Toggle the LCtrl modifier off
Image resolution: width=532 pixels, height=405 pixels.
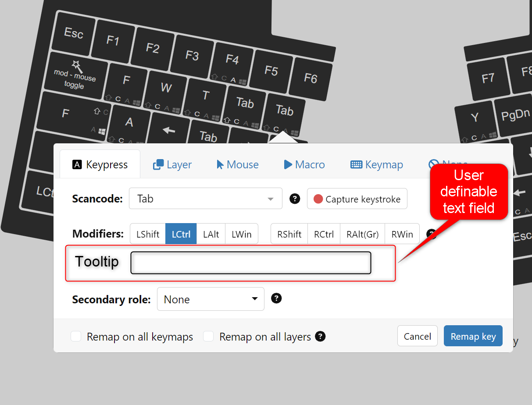tap(181, 234)
